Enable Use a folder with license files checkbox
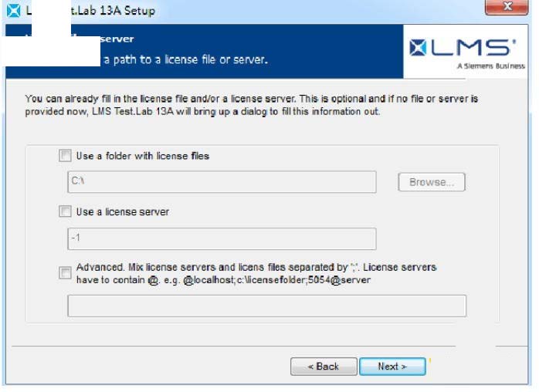 (65, 156)
